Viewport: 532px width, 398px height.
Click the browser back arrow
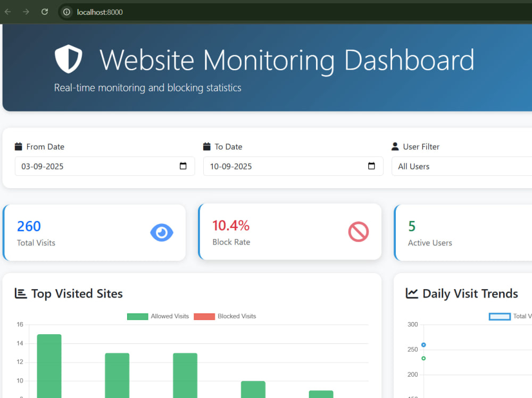click(8, 12)
